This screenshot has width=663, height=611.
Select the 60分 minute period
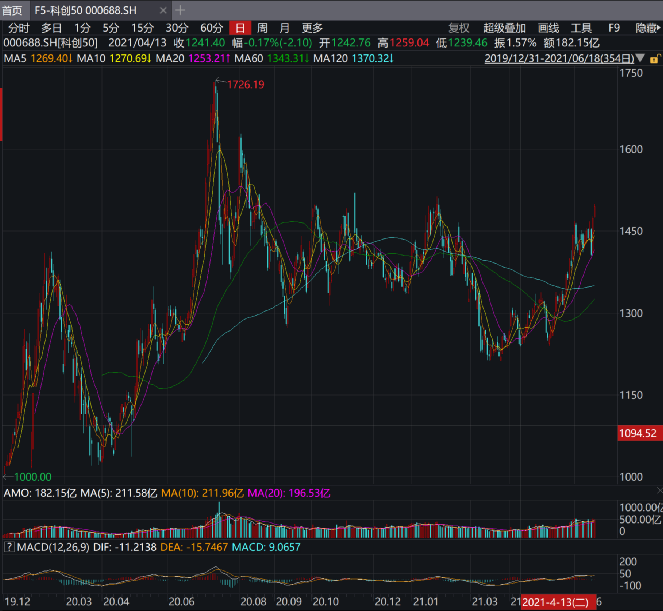(x=211, y=28)
